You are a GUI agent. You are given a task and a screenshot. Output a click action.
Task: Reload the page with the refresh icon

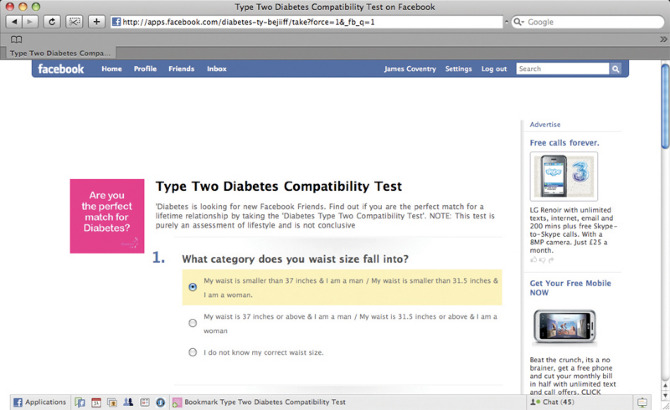tap(52, 21)
